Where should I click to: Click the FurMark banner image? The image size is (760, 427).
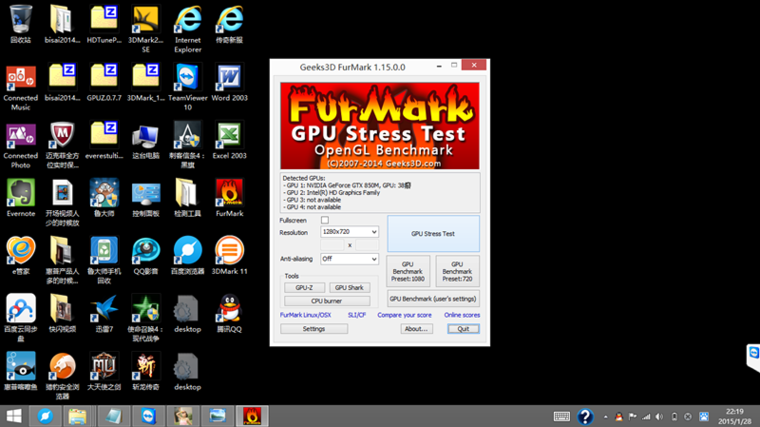[380, 126]
